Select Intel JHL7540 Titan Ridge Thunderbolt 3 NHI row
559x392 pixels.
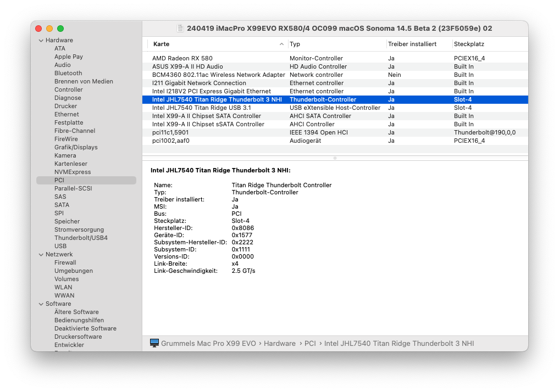[x=335, y=99]
